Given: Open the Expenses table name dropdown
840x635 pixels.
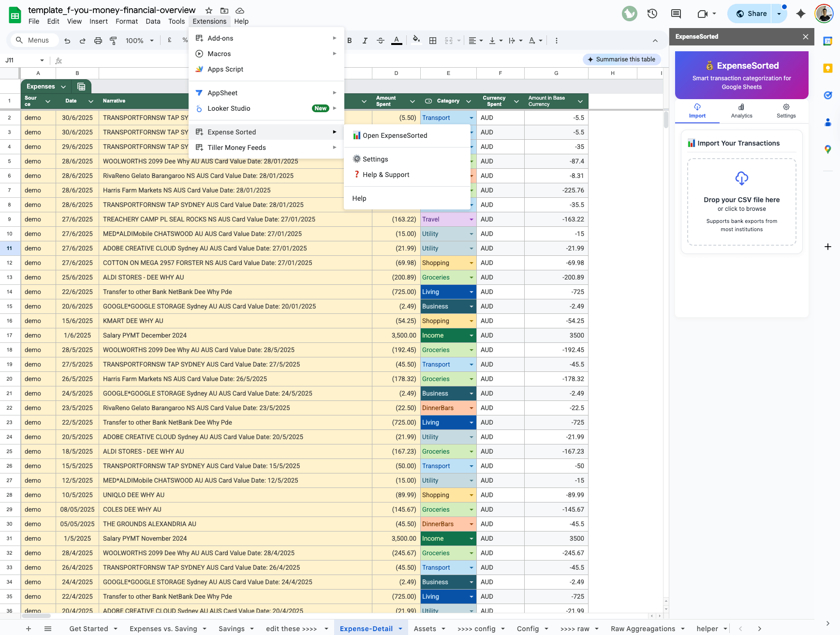Looking at the screenshot, I should (63, 87).
